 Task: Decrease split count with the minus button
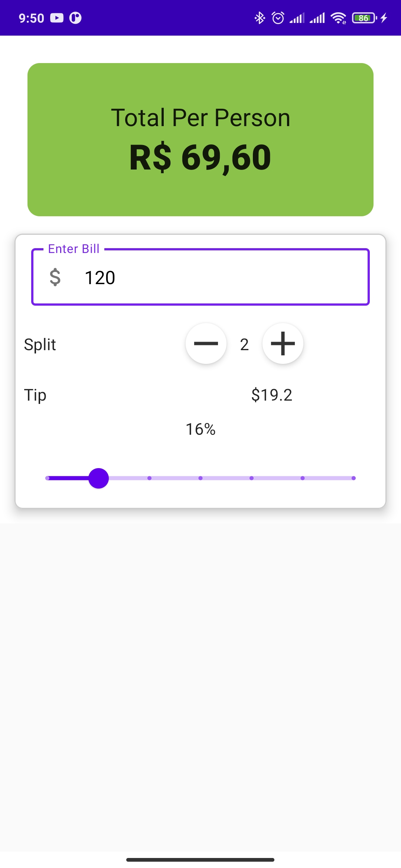tap(206, 344)
